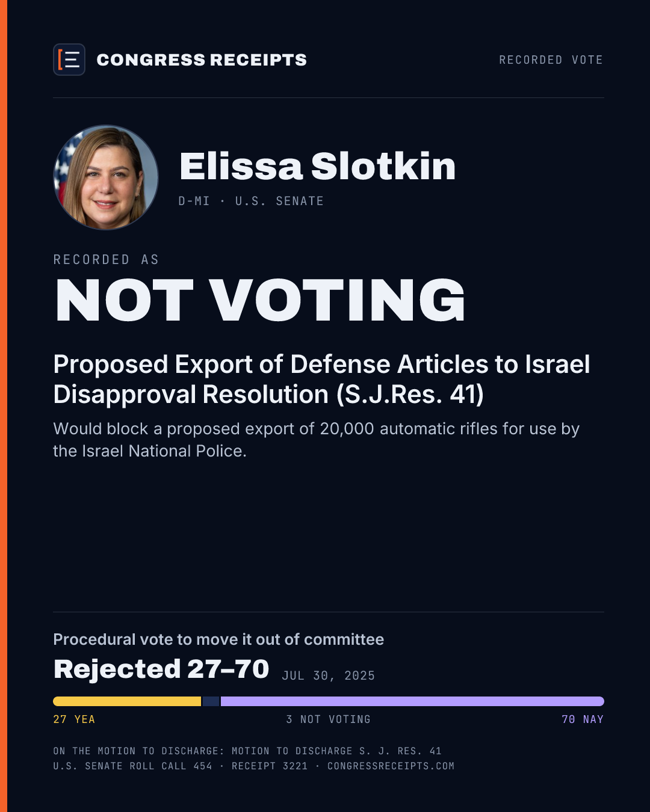The height and width of the screenshot is (812, 650).
Task: Select the 3 NOT VOTING count label
Action: [x=328, y=719]
